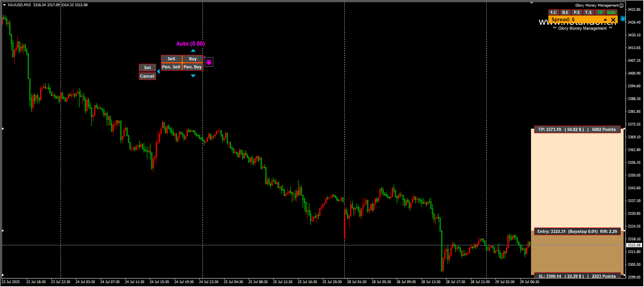
Task: Click the Sell button
Action: coord(171,59)
